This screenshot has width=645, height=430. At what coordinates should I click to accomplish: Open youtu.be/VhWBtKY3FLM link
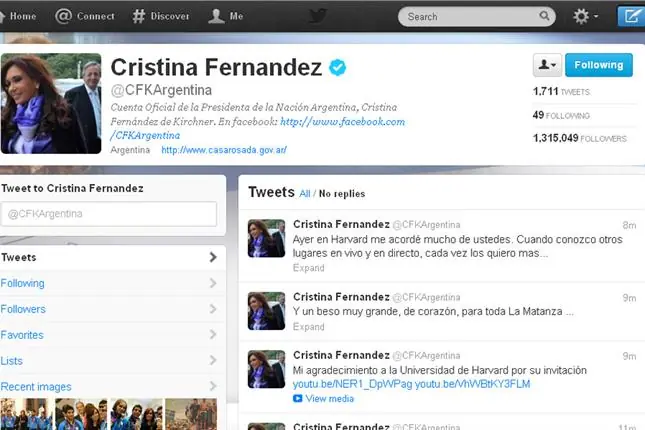[472, 384]
